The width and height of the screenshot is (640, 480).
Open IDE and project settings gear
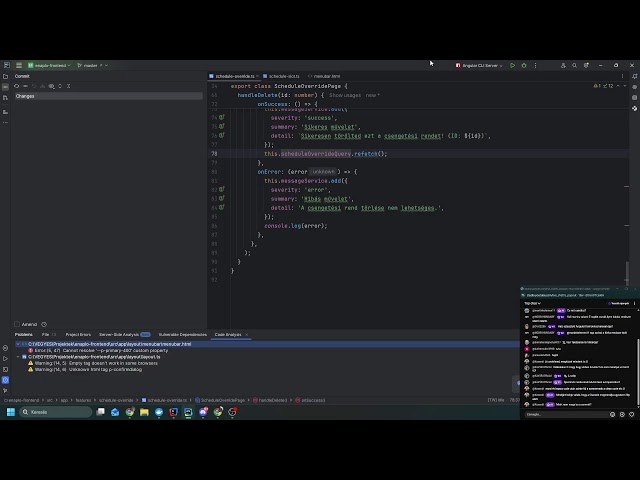click(x=586, y=65)
